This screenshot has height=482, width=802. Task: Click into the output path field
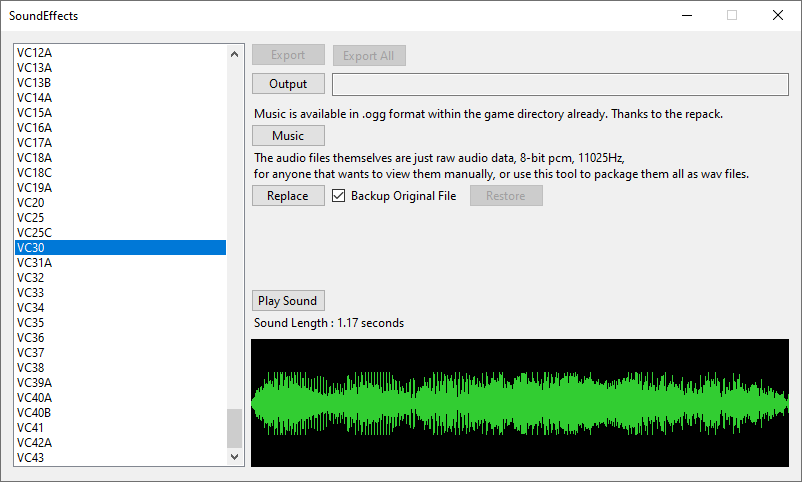tap(560, 84)
